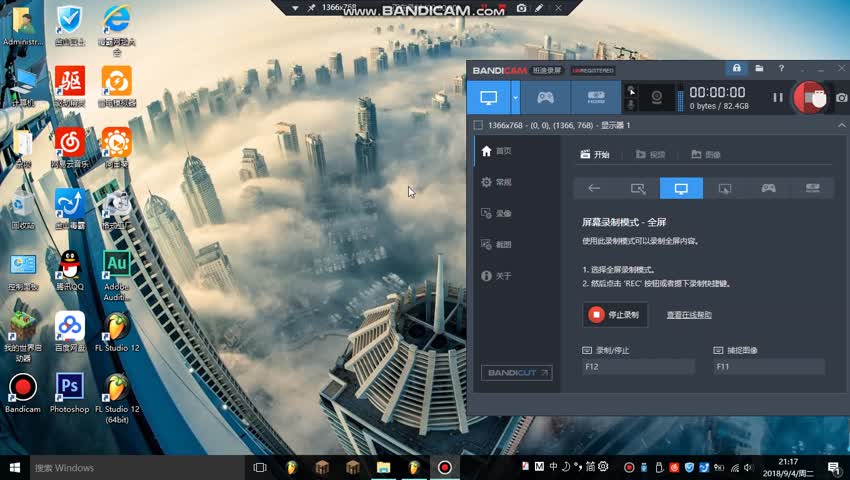Switch to the 开始 tab
850x480 pixels.
point(595,155)
